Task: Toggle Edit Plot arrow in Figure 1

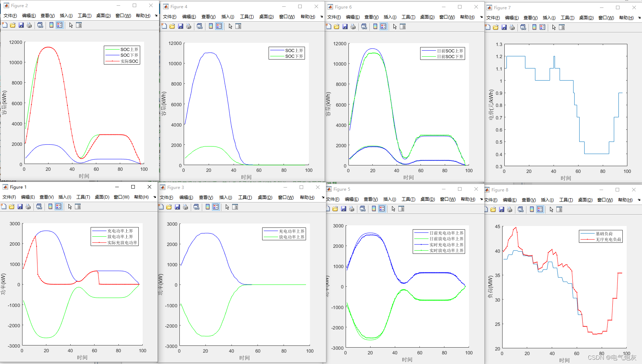Action: 70,206
